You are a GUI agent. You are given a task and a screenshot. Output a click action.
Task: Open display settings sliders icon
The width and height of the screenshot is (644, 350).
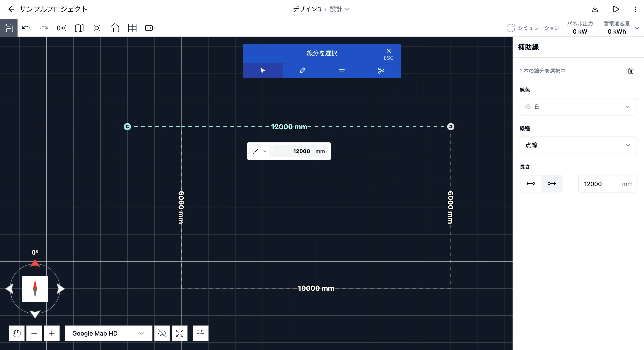(200, 333)
